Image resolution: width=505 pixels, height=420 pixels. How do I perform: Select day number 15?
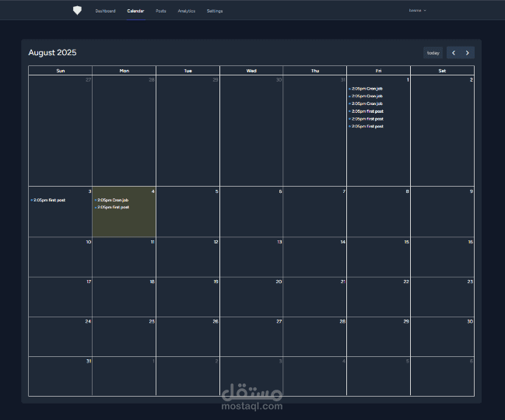(407, 242)
